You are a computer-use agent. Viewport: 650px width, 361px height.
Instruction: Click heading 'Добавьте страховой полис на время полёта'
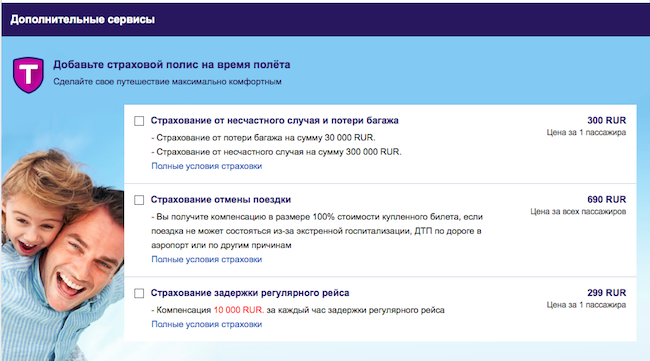172,65
